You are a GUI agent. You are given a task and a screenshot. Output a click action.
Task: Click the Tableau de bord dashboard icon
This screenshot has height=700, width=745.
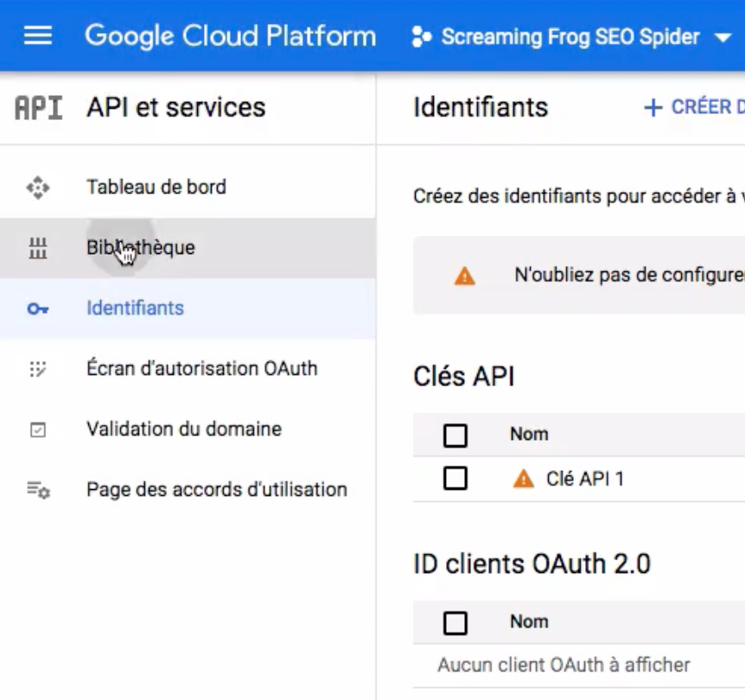coord(38,188)
